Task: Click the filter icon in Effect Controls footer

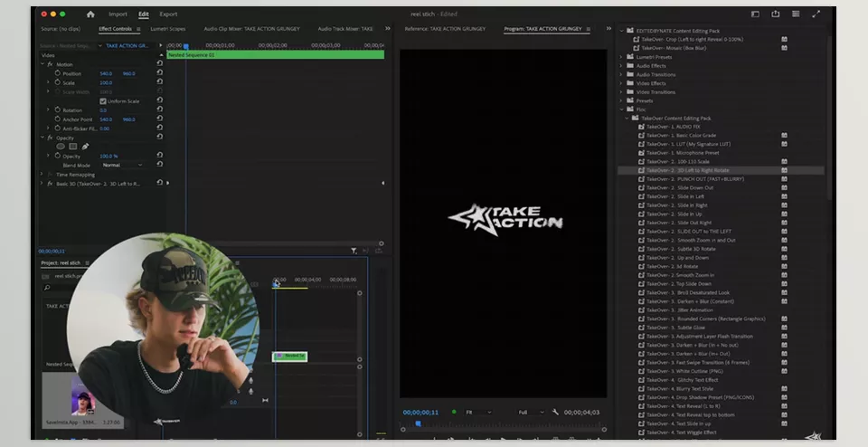Action: [354, 251]
